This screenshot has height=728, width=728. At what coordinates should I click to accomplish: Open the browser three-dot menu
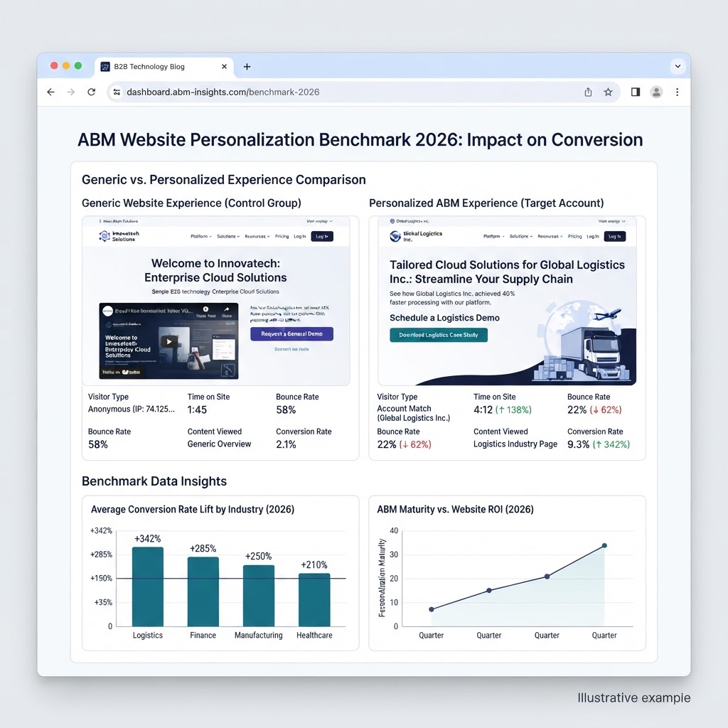pyautogui.click(x=678, y=92)
